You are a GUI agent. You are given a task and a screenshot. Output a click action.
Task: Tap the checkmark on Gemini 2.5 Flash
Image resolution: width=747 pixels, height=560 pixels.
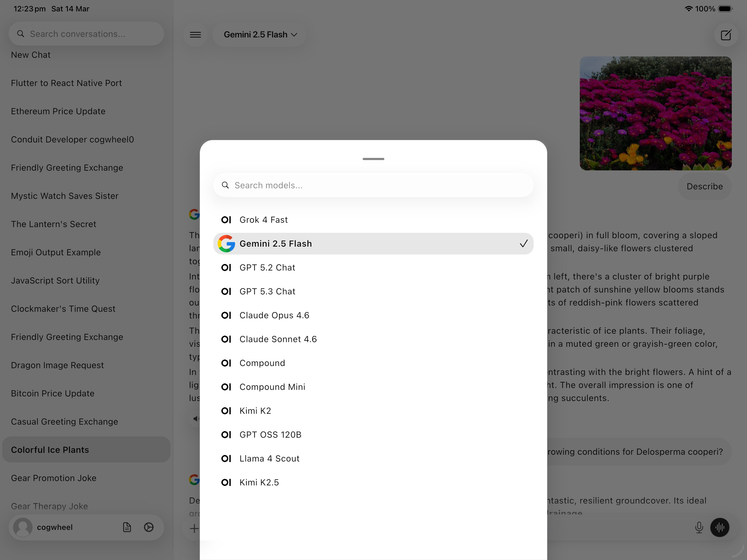(x=523, y=243)
